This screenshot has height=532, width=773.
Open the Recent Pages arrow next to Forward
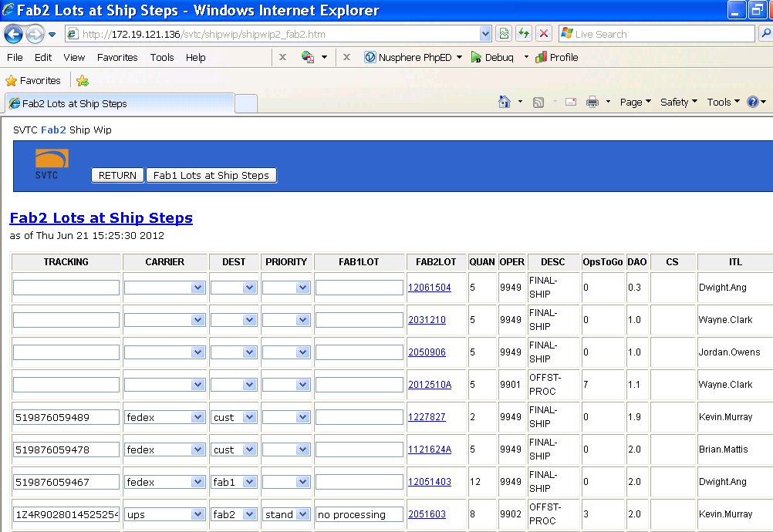tap(52, 35)
